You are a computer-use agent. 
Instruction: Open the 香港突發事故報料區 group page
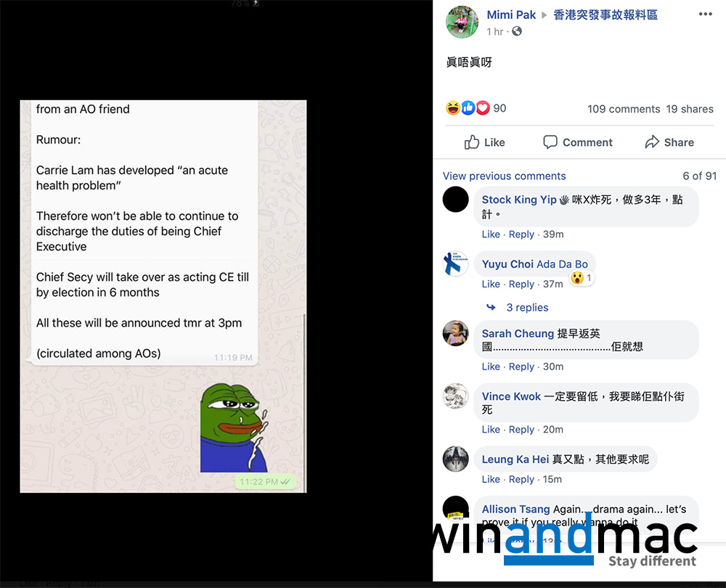point(605,15)
